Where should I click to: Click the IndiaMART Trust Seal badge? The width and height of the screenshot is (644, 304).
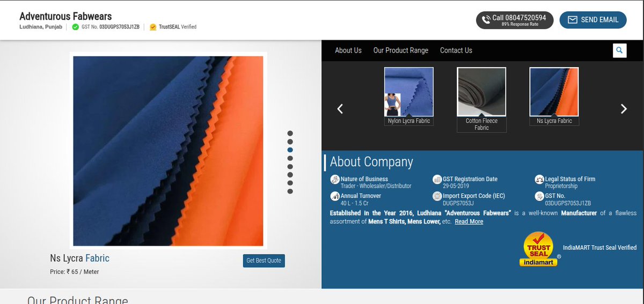pyautogui.click(x=539, y=249)
